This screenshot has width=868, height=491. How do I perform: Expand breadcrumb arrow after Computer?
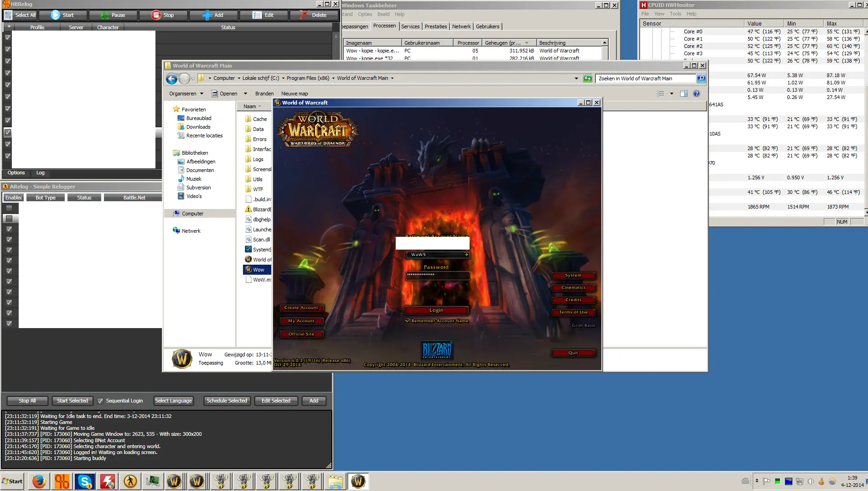(x=239, y=78)
